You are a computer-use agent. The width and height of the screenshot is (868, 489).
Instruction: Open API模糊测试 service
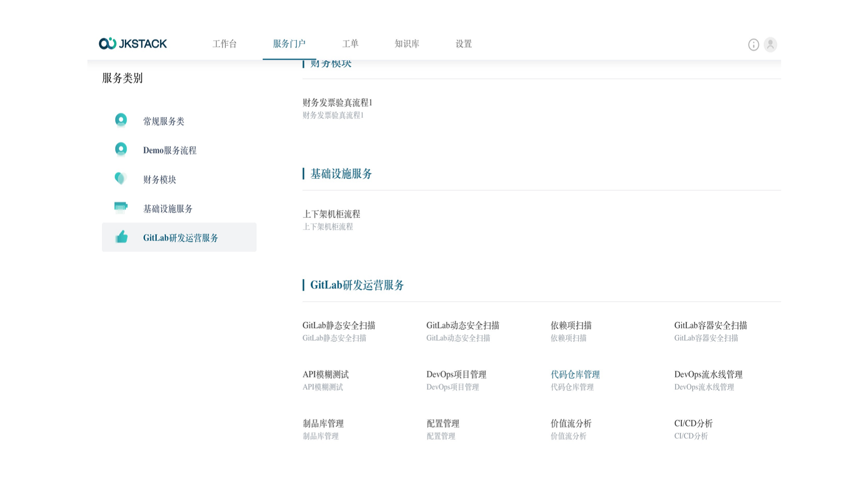pyautogui.click(x=326, y=374)
